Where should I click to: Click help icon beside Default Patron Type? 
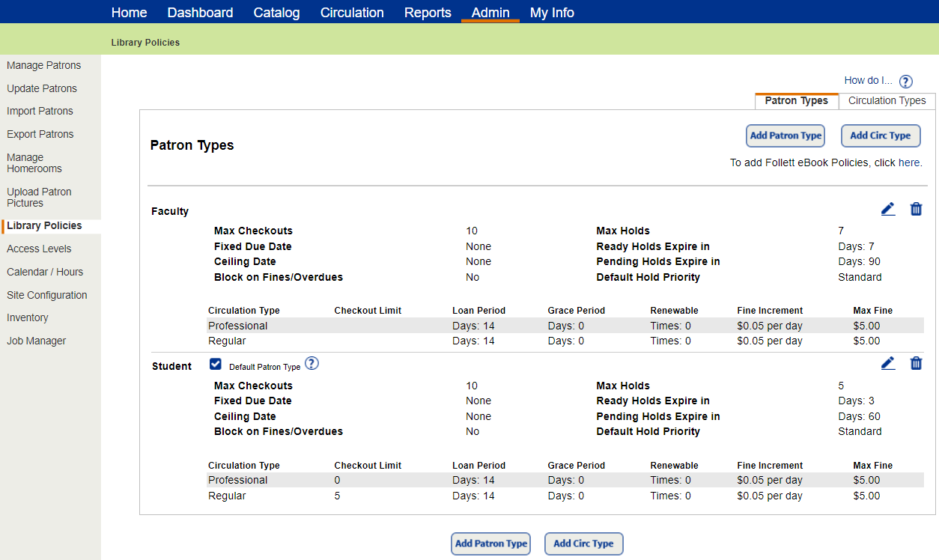click(312, 364)
